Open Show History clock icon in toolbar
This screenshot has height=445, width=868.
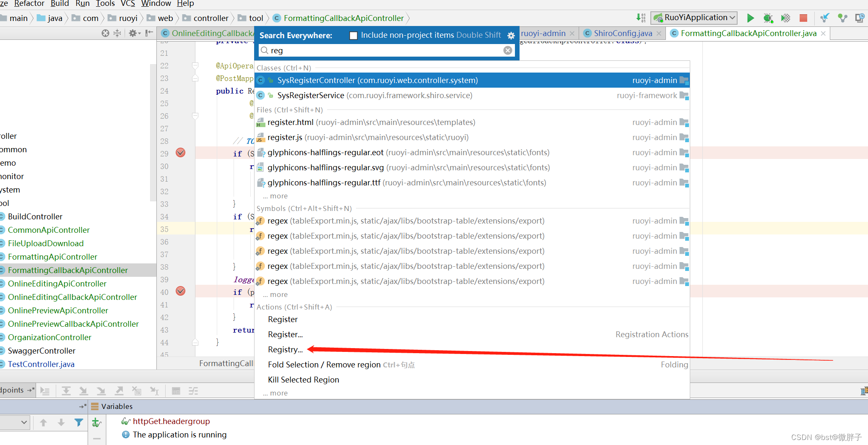coord(859,18)
